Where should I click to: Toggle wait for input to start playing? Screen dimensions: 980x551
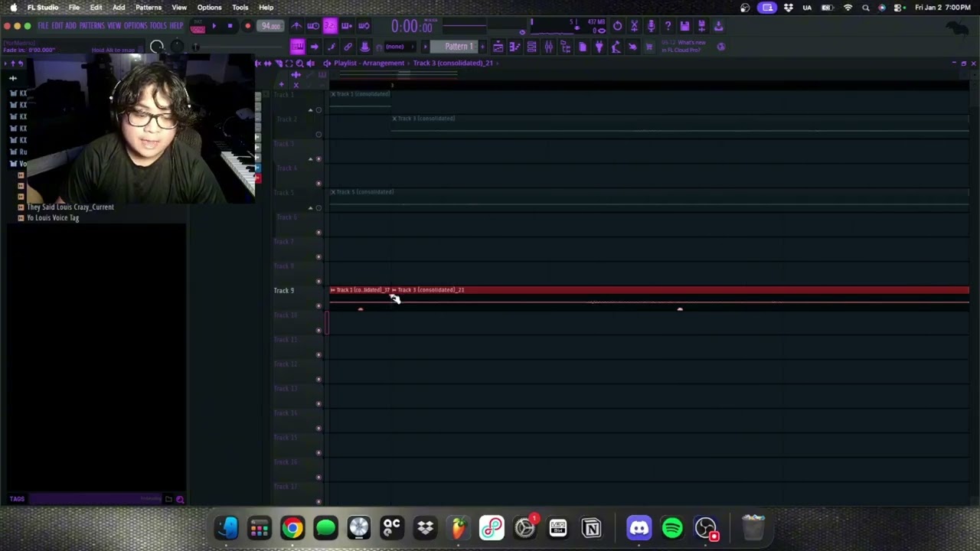coord(313,25)
